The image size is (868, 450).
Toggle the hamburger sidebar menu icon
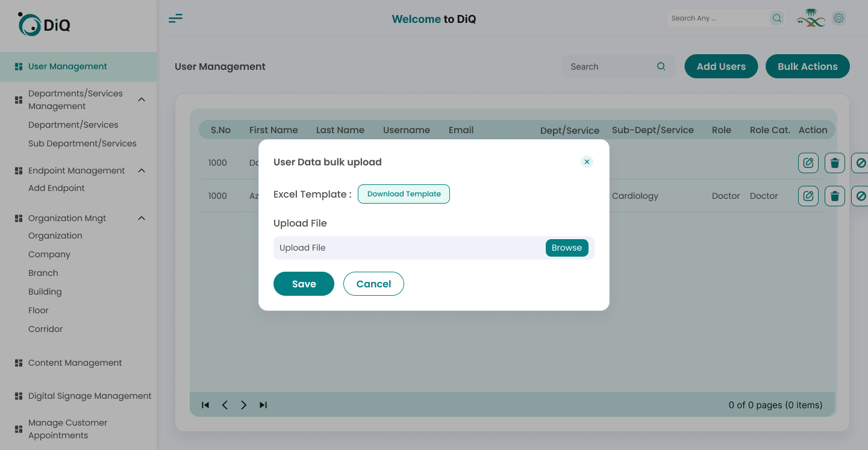(x=175, y=19)
